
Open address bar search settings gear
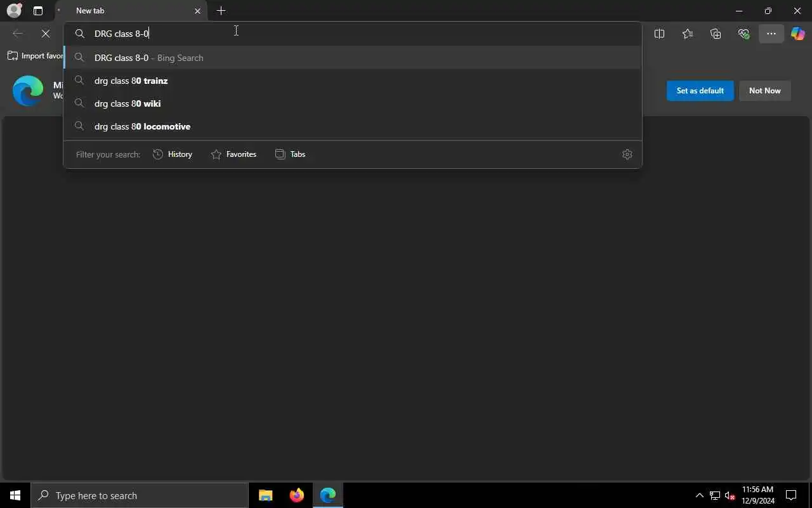[x=627, y=154]
